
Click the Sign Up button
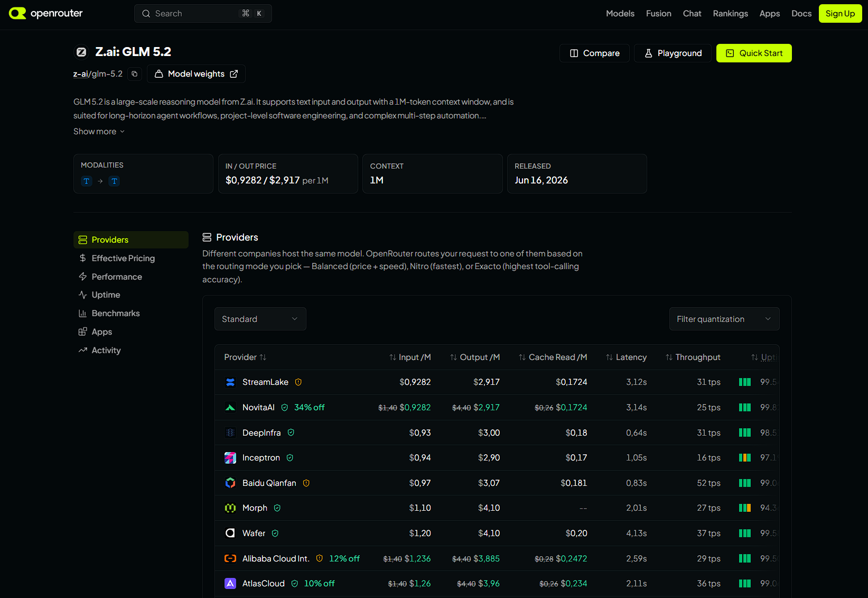(840, 14)
